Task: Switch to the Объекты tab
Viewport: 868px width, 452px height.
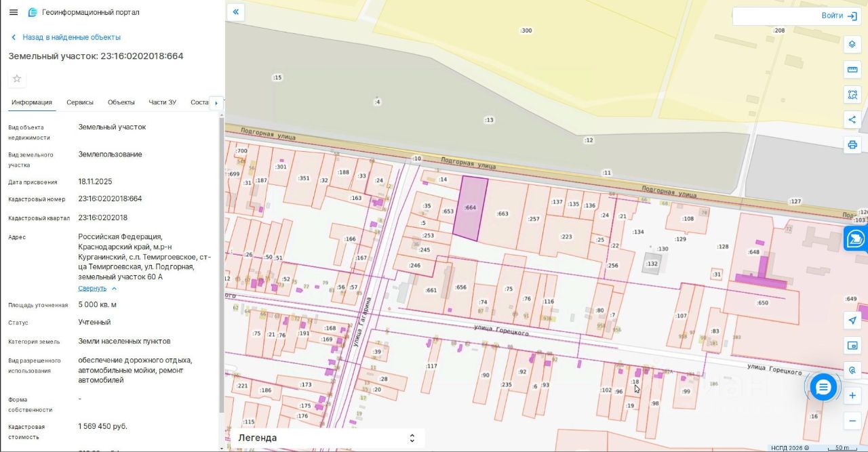Action: click(121, 102)
